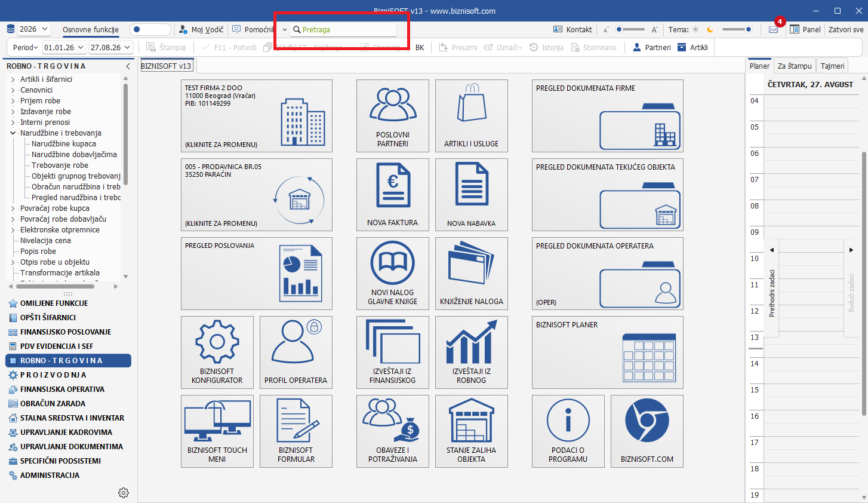The height and width of the screenshot is (503, 868).
Task: Switch to the Za štampu tab
Action: (x=795, y=66)
